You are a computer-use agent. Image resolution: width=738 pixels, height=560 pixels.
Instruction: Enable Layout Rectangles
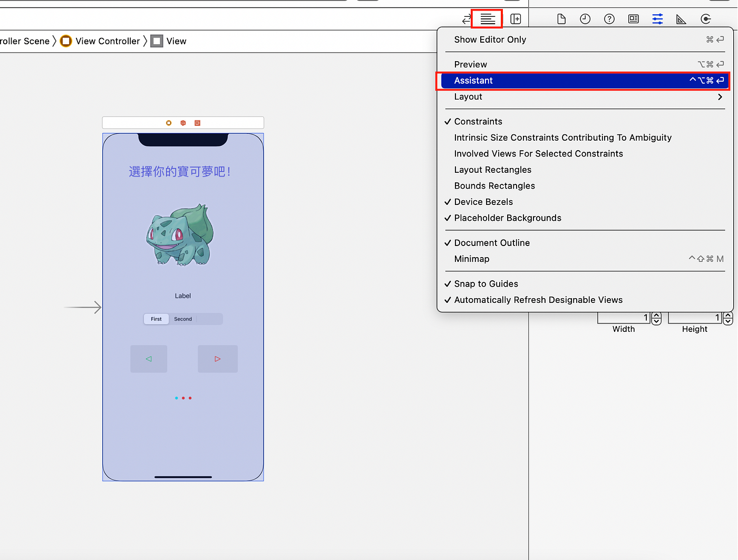(492, 169)
